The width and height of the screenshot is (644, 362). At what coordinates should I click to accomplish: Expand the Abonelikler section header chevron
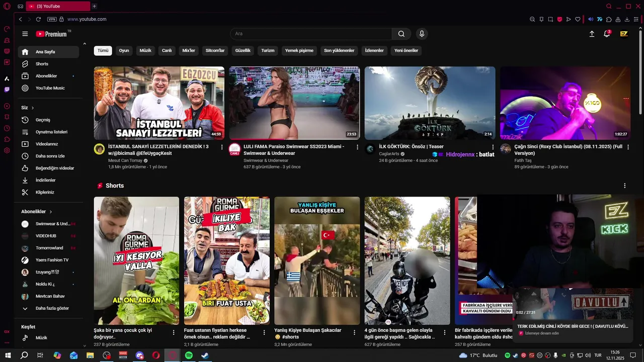click(x=51, y=212)
